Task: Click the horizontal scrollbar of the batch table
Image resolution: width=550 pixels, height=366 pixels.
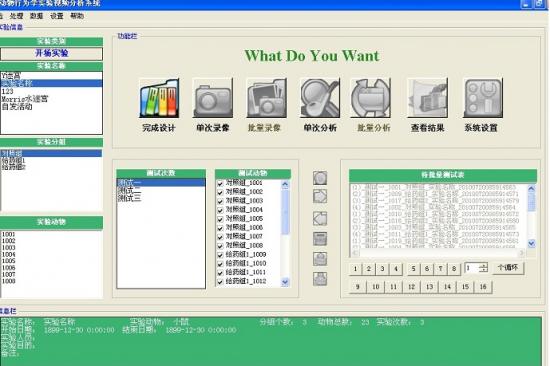Action: [x=438, y=253]
